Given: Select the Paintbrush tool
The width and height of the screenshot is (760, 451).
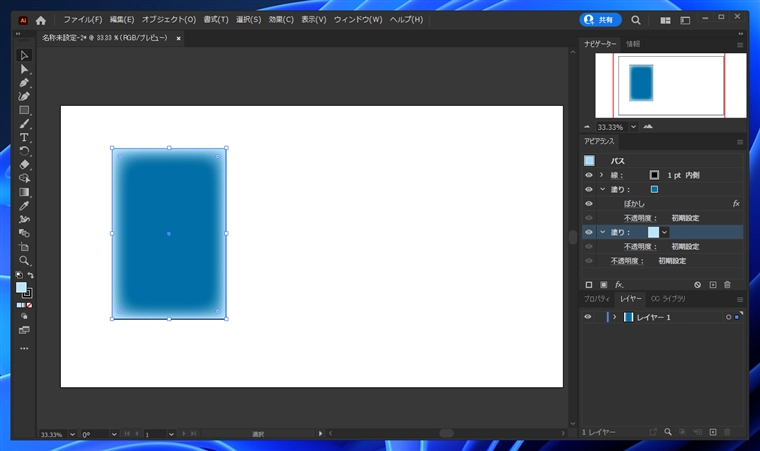Looking at the screenshot, I should point(24,124).
